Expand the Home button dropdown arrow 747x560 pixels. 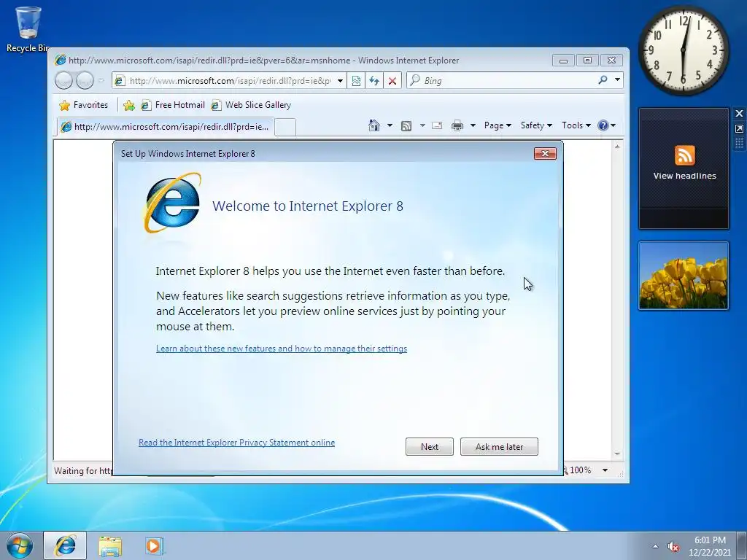click(390, 125)
